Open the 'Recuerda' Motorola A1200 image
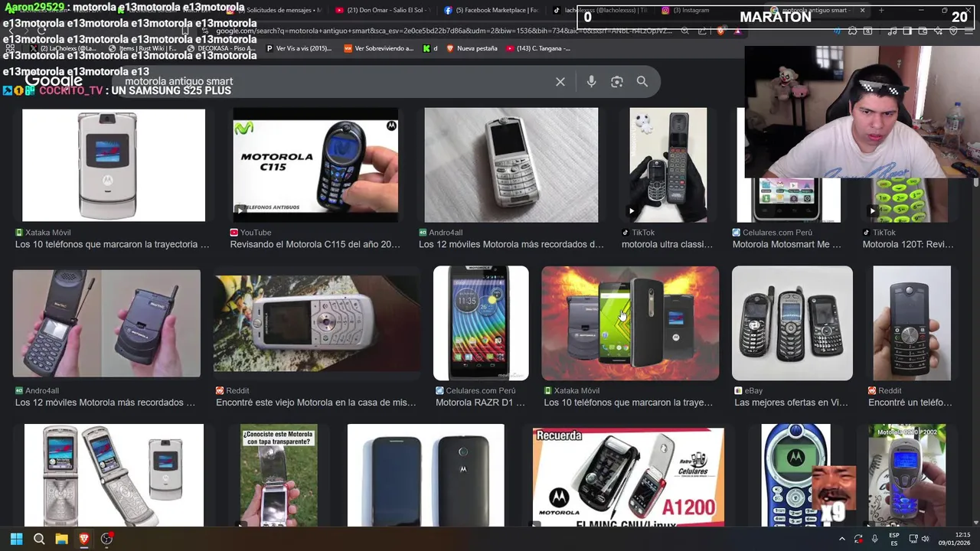 click(629, 477)
